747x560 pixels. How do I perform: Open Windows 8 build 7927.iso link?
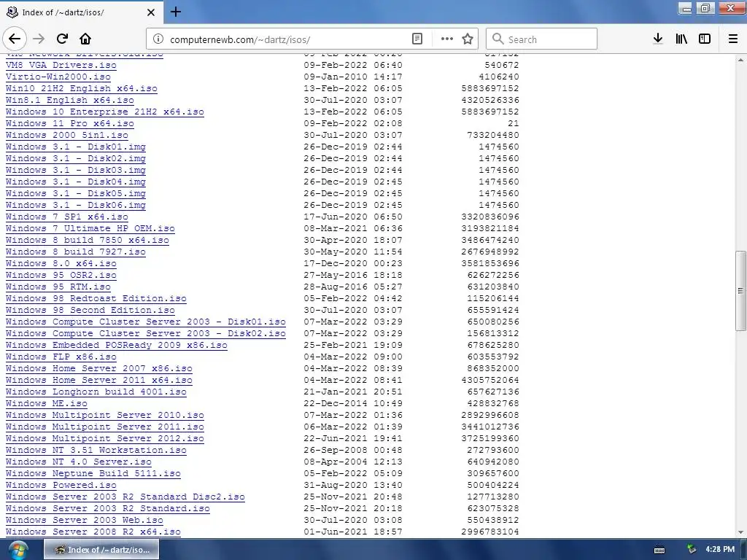(76, 252)
